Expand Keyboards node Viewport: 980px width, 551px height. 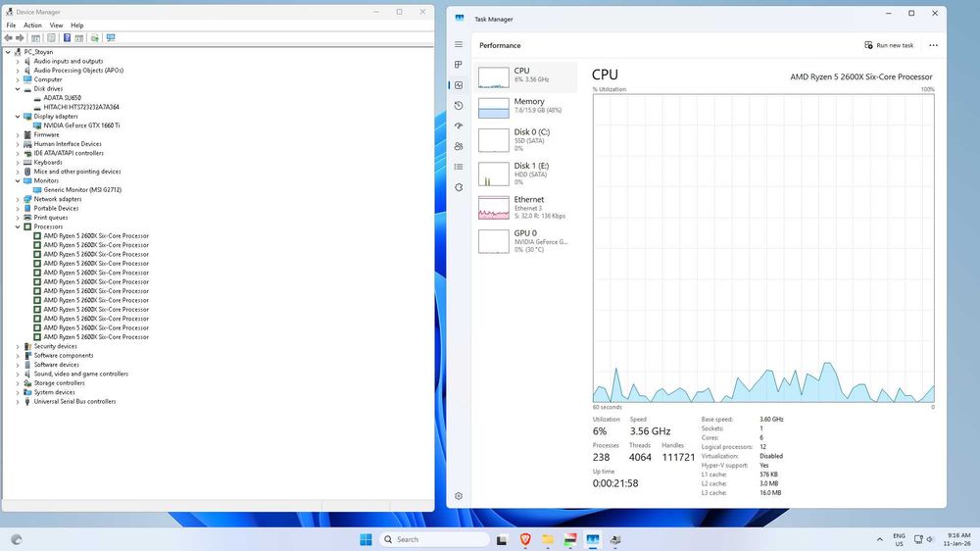18,162
